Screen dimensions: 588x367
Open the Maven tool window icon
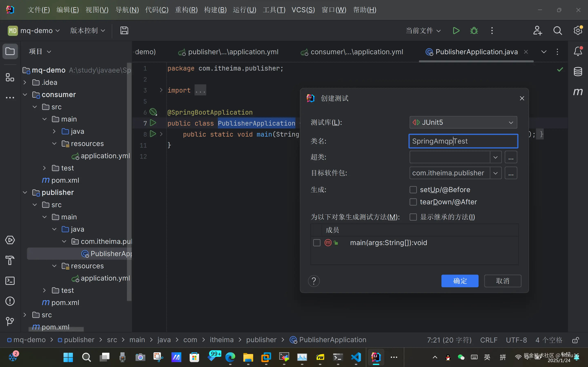578,92
